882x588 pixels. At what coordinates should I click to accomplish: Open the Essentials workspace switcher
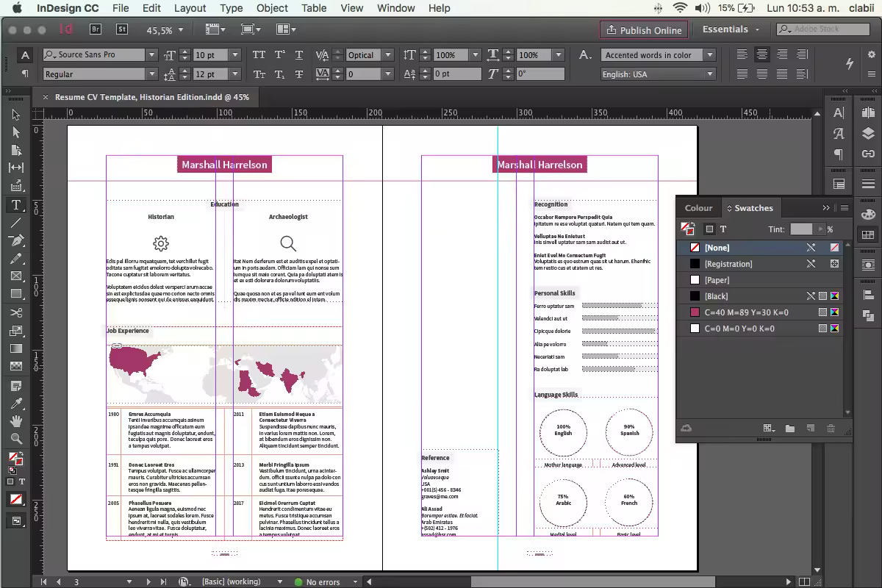[x=731, y=29]
